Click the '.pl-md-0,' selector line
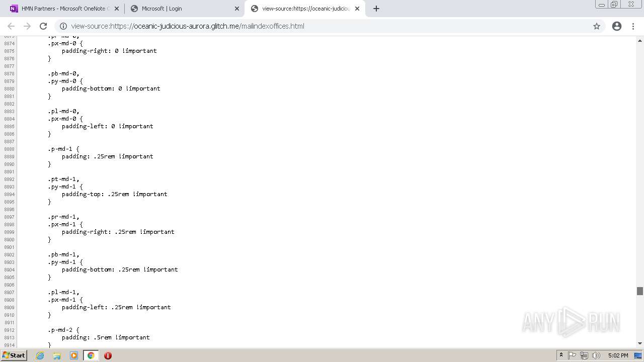Viewport: 644px width, 362px height. (x=63, y=111)
